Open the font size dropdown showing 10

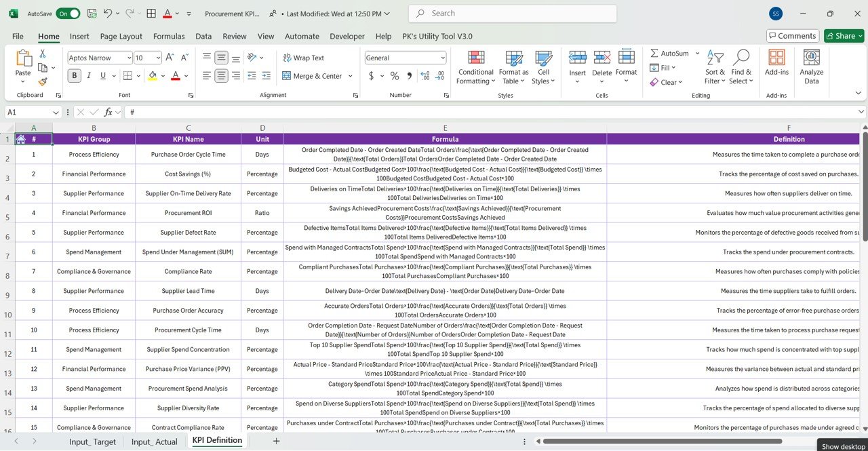[158, 58]
